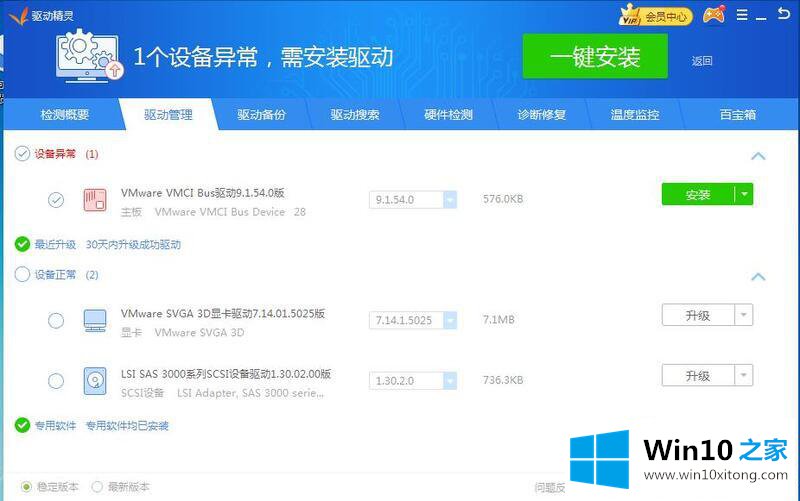Click the green check beside 最近升级
This screenshot has height=501, width=800.
point(22,244)
